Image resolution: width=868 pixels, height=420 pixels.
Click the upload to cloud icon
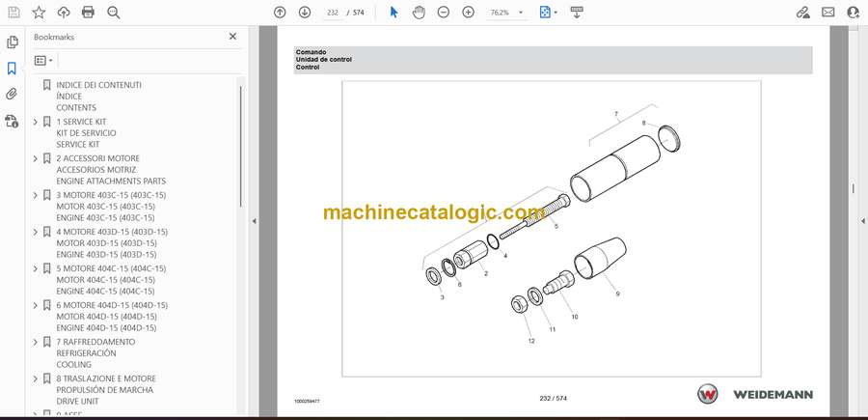tap(64, 13)
